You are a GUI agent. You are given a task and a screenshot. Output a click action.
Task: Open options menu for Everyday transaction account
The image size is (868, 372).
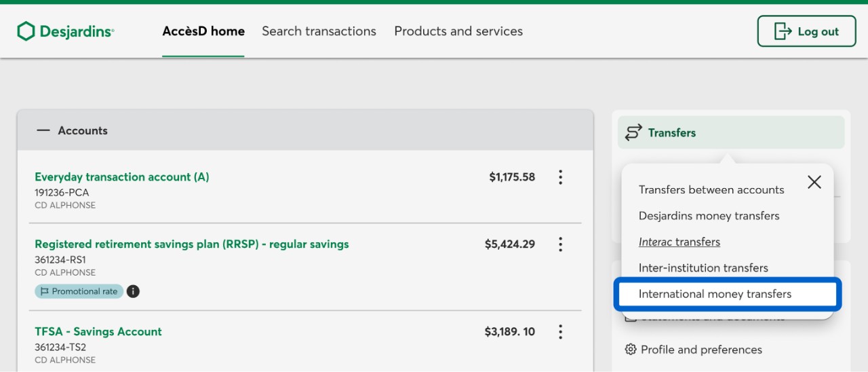pyautogui.click(x=560, y=177)
